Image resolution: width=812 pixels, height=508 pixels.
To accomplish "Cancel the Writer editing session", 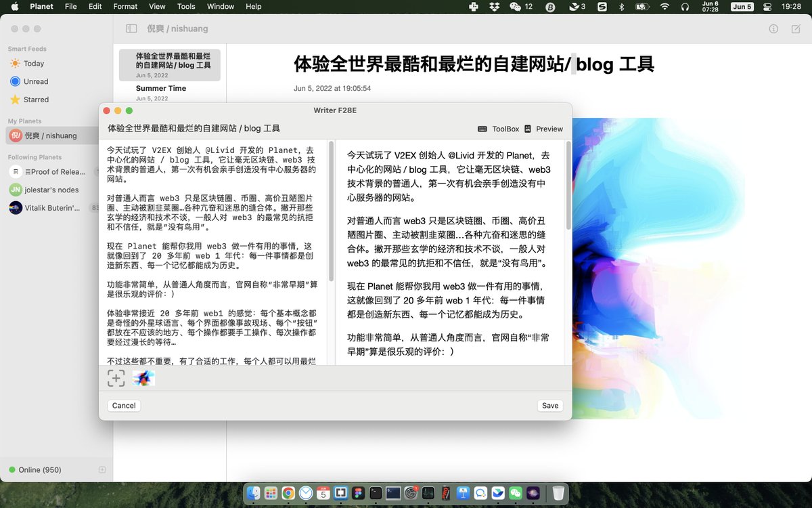I will tap(123, 405).
